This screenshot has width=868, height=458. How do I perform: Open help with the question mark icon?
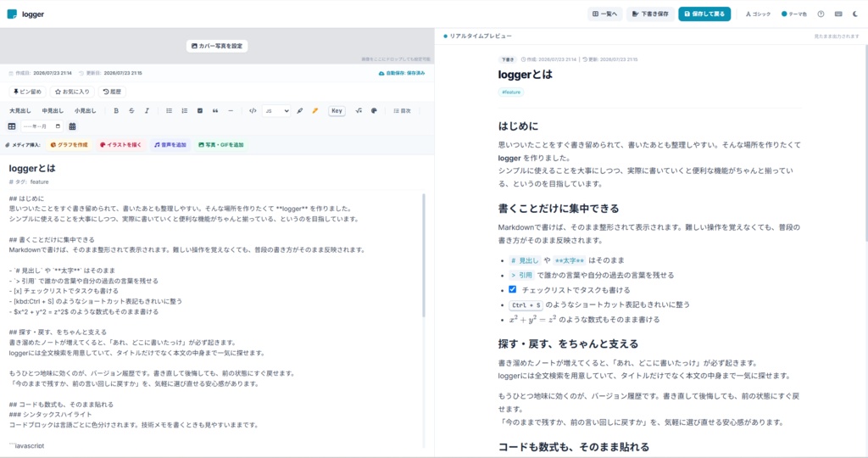pyautogui.click(x=821, y=14)
